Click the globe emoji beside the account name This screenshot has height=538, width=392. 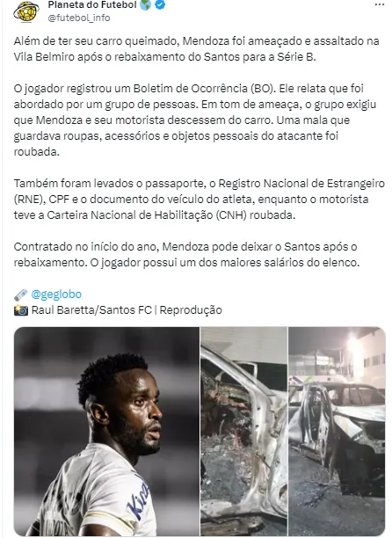145,4
